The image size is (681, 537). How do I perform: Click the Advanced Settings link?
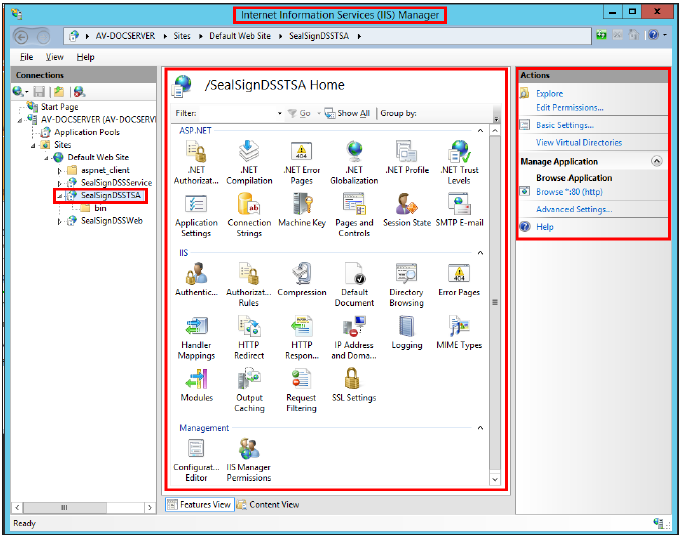pos(573,210)
